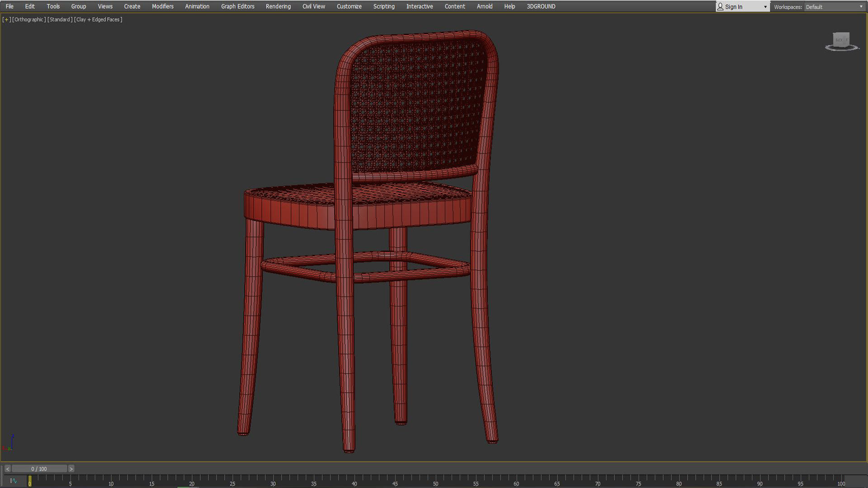Open the Clay + Edged Faces menu

pos(98,19)
